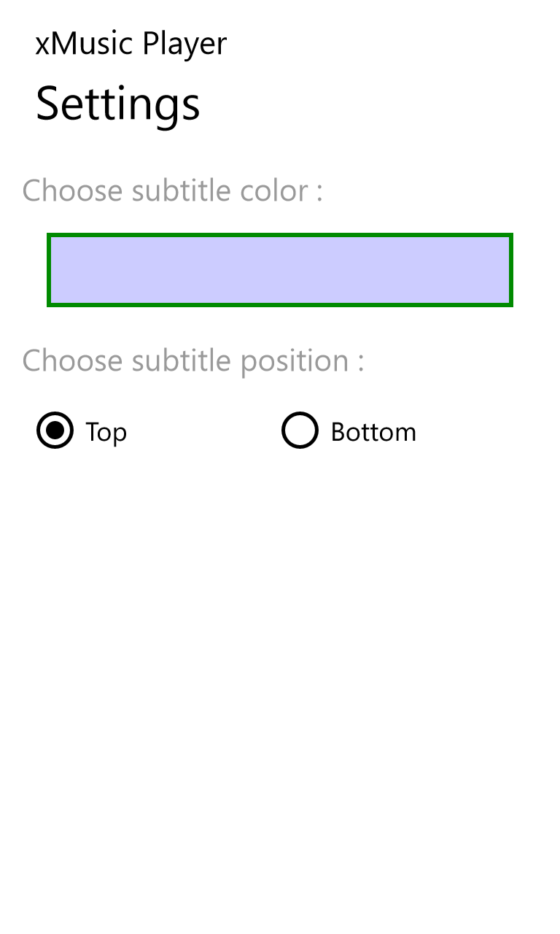Tap the lavender color rectangle
This screenshot has height=934, width=560.
[280, 270]
